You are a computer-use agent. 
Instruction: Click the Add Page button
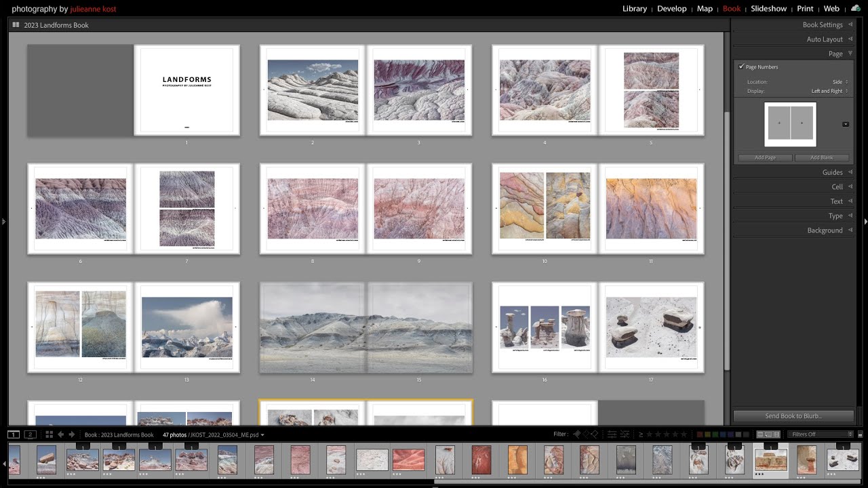[x=766, y=158]
